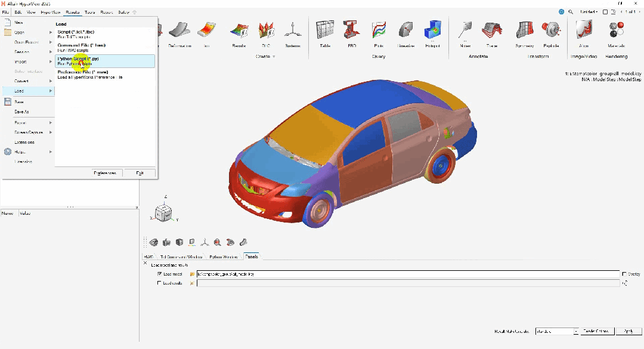This screenshot has height=349, width=644.
Task: Click the page layout square toggle at top right
Action: (605, 12)
